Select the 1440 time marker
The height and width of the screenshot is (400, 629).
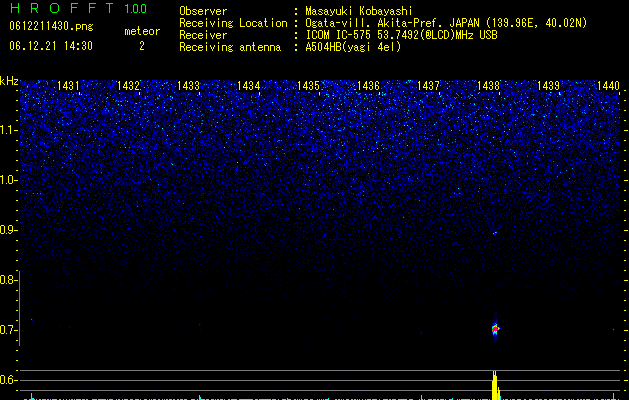(608, 85)
